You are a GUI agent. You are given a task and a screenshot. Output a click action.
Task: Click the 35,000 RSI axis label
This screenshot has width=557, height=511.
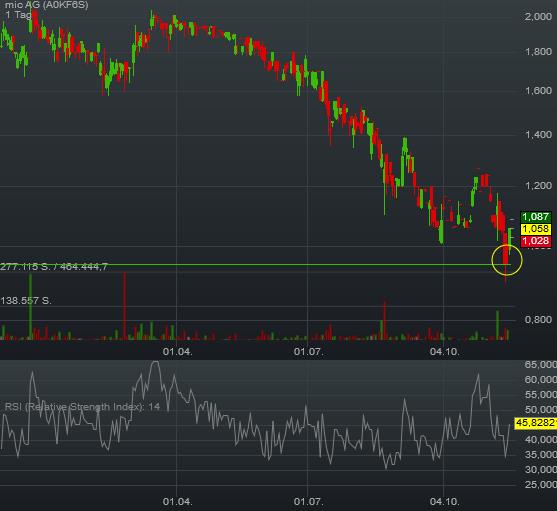coord(540,455)
